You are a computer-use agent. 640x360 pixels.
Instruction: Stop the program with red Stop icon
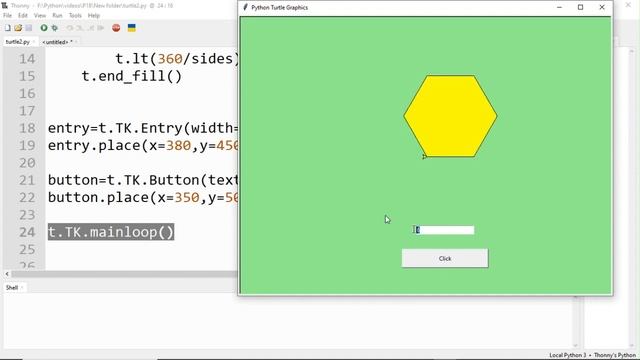coord(116,28)
